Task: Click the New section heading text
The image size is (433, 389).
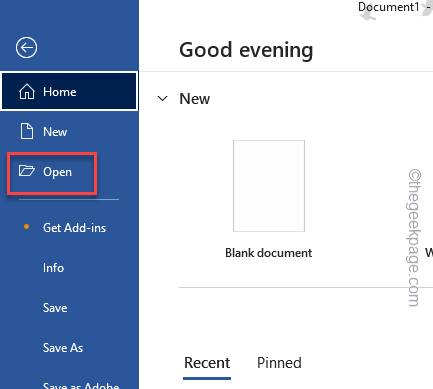Action: (195, 99)
